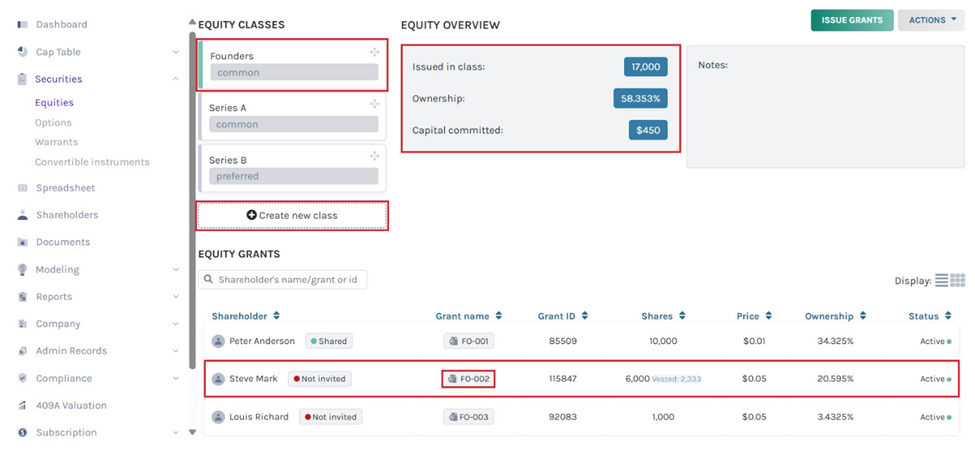Sort table by Price column arrows

point(769,316)
